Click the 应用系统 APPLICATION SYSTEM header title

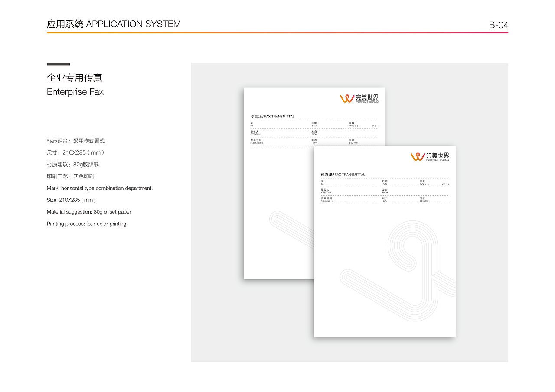[114, 24]
